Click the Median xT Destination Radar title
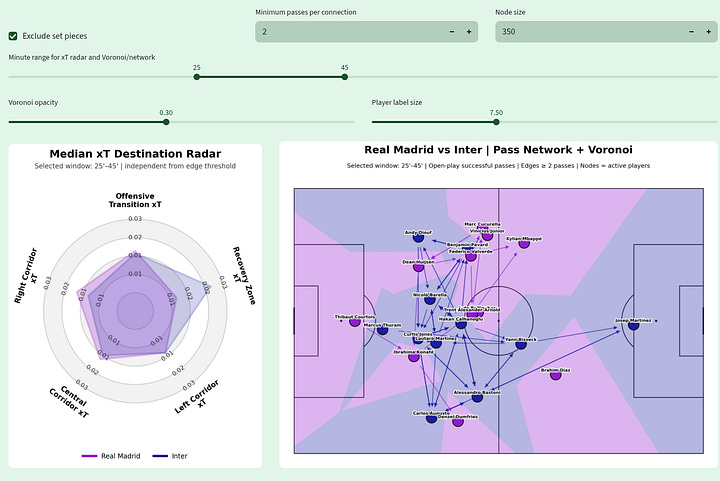 [135, 154]
